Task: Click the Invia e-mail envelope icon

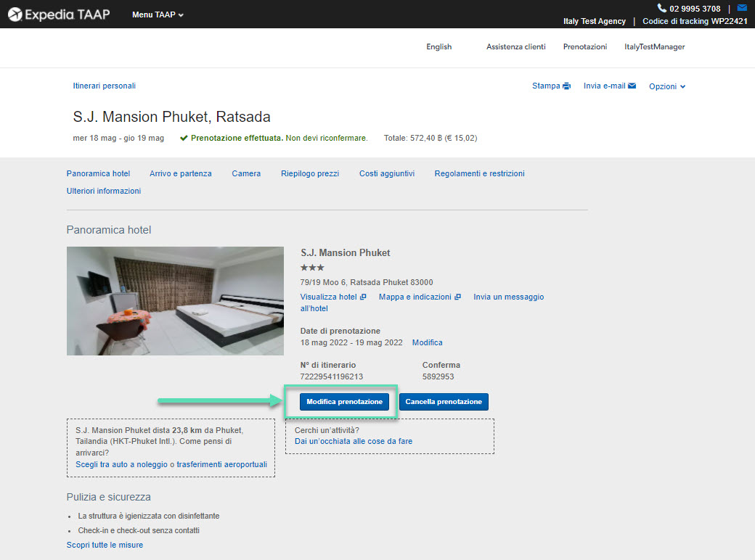Action: pyautogui.click(x=632, y=86)
